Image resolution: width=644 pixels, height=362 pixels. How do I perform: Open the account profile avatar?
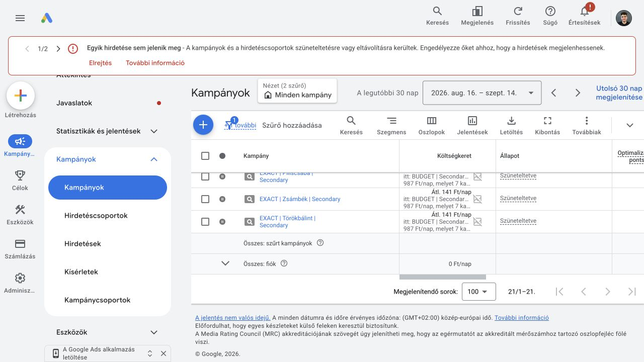pos(624,18)
